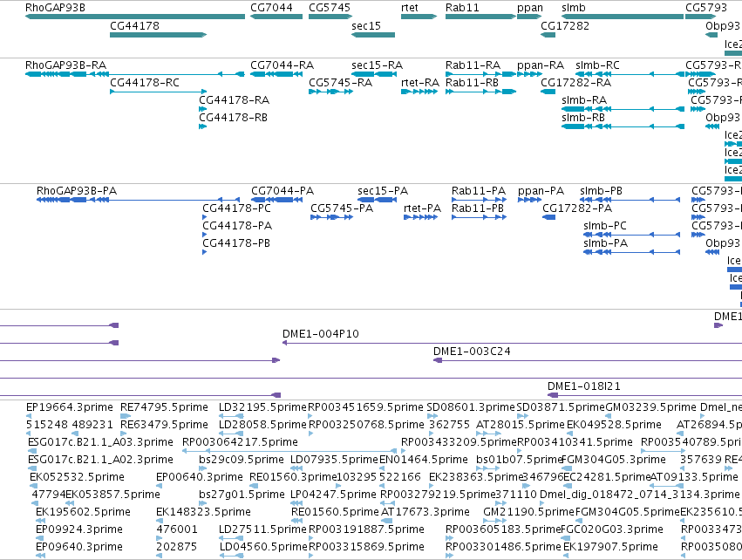Select the sec15 gene feature
742x560 pixels.
pyautogui.click(x=373, y=35)
